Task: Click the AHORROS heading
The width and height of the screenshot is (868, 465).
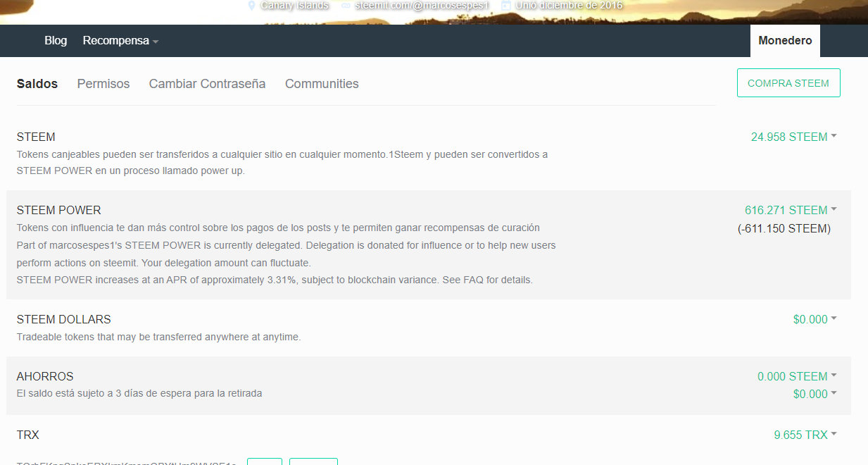Action: tap(45, 376)
